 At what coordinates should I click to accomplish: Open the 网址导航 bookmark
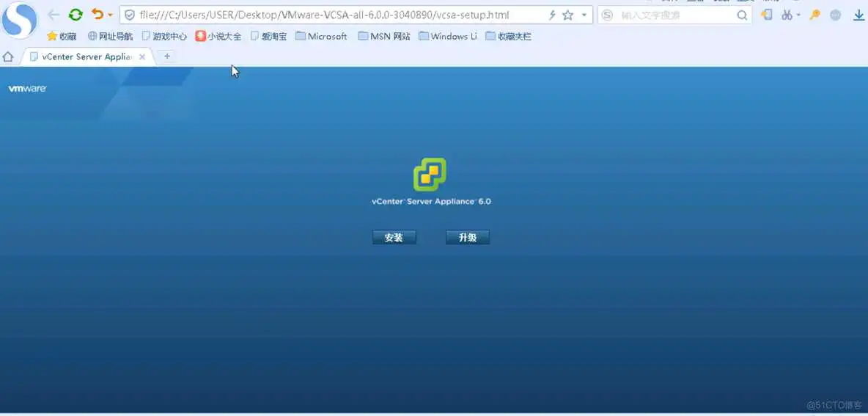pos(110,37)
